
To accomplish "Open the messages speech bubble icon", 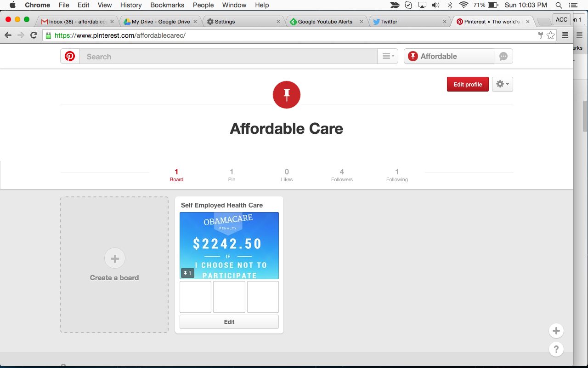I will (x=503, y=57).
